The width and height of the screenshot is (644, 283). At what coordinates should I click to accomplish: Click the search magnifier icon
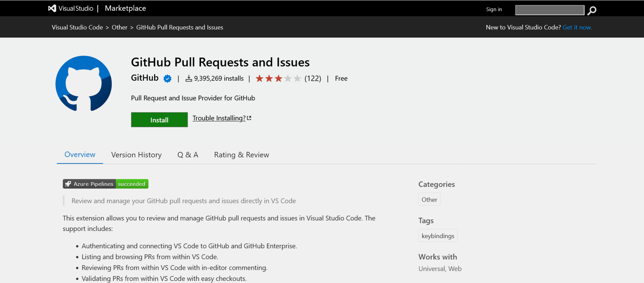tap(592, 10)
